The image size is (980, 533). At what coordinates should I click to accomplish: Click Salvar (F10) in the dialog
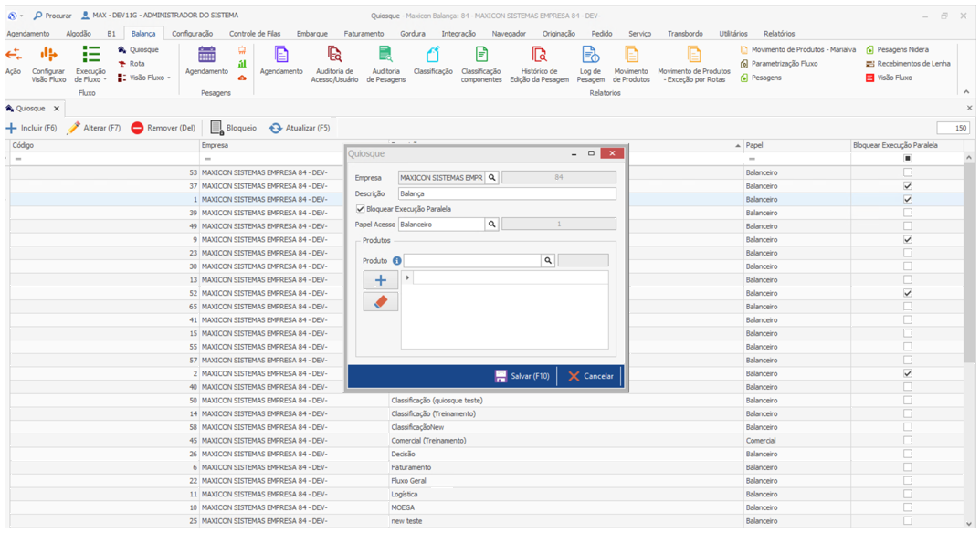click(522, 376)
